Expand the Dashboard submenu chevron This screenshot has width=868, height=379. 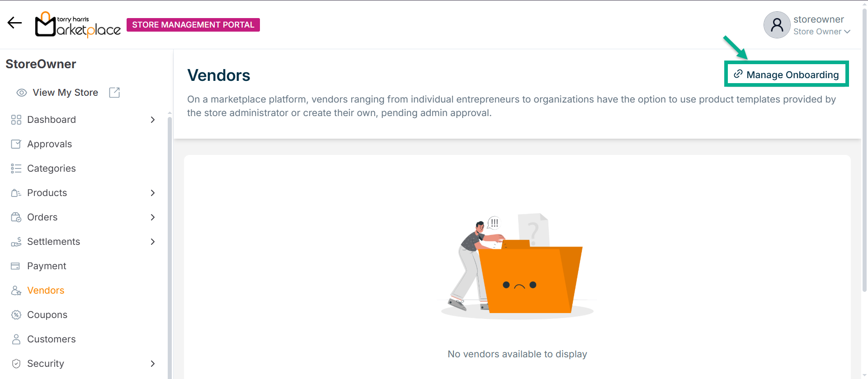click(x=153, y=120)
